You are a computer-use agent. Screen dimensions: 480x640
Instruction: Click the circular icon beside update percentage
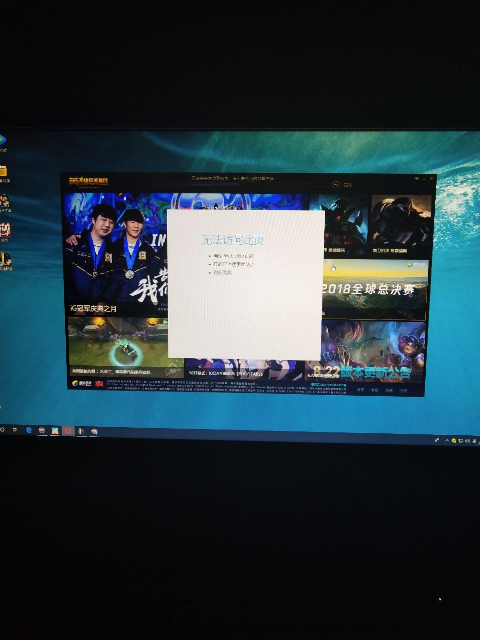pos(336,184)
